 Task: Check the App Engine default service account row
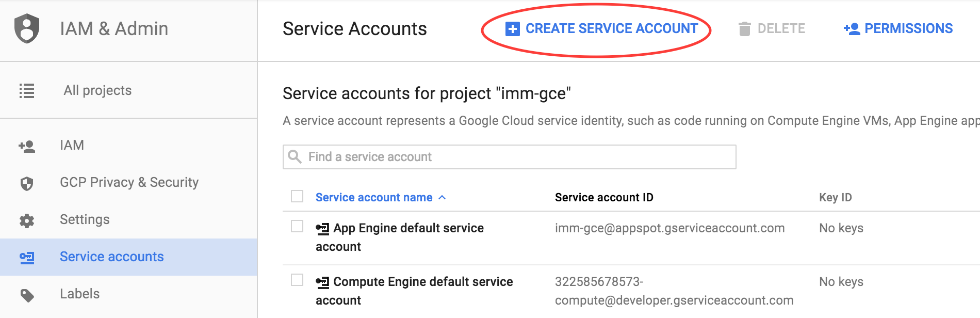pos(297,226)
